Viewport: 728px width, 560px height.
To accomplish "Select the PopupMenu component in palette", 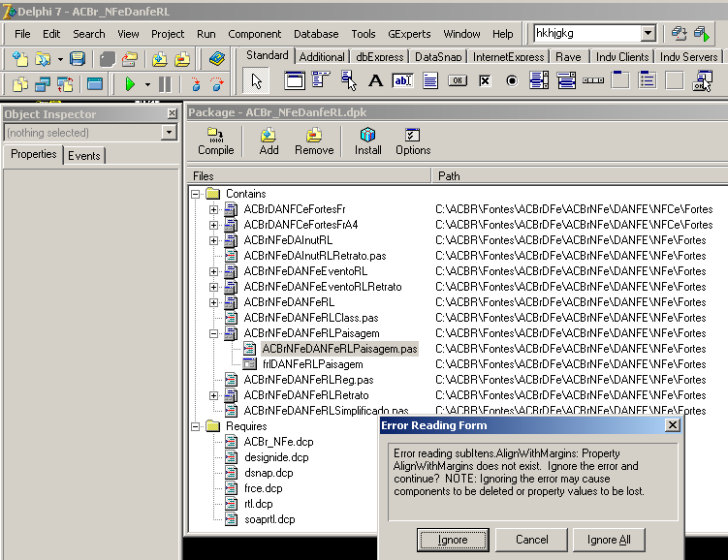I will [349, 80].
